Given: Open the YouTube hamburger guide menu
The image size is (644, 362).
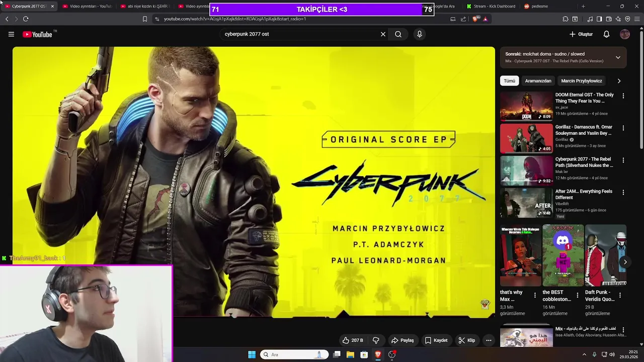Looking at the screenshot, I should (x=11, y=34).
